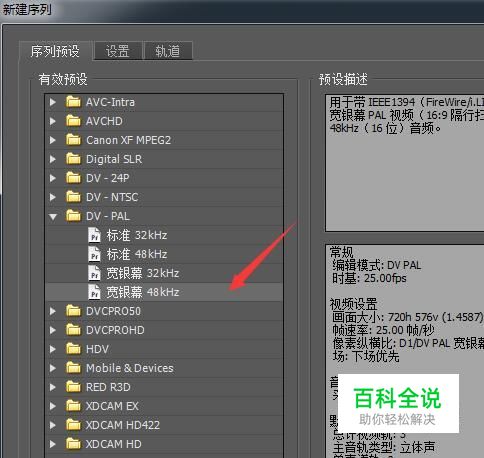The height and width of the screenshot is (458, 484).
Task: Expand the RED R3D folder arrow
Action: tap(53, 387)
